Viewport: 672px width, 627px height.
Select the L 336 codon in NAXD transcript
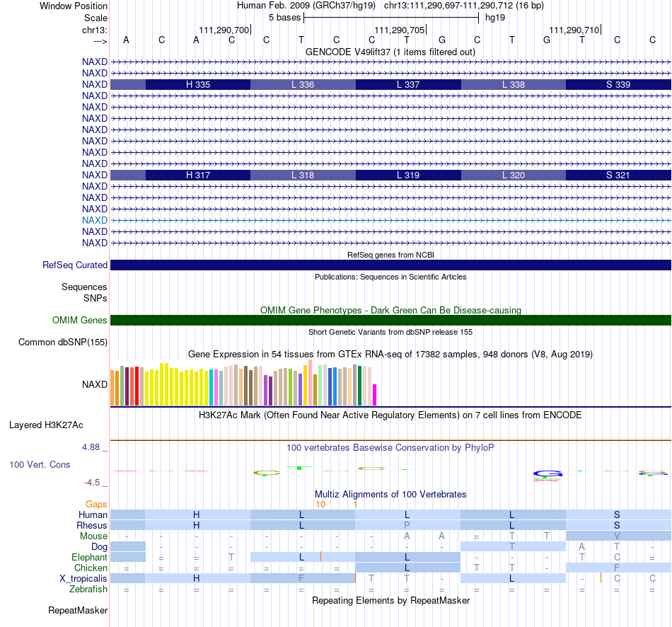click(x=303, y=84)
